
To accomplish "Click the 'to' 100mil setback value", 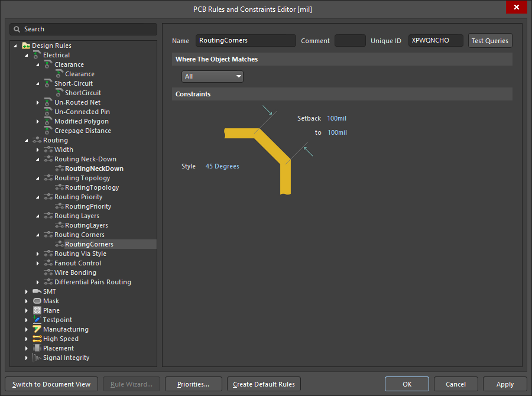I will coord(338,132).
